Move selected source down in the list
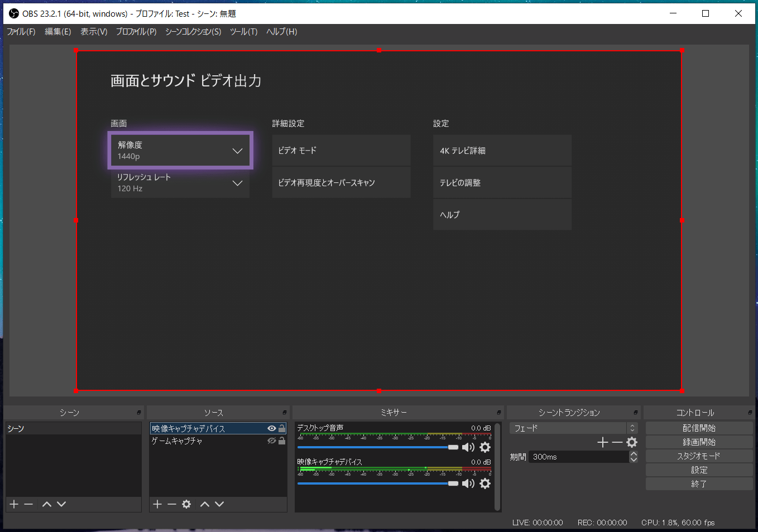Image resolution: width=758 pixels, height=532 pixels. coord(219,504)
